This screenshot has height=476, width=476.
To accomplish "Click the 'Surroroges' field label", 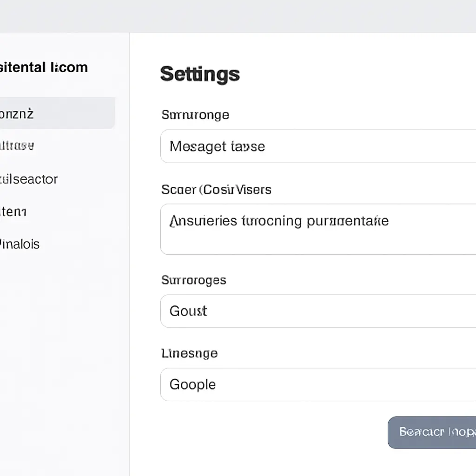I will click(194, 280).
